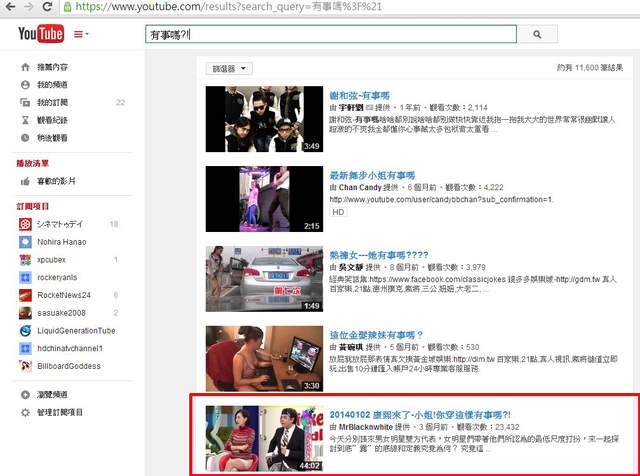Open video title 最新舞步小姐有事嗎
The image size is (640, 476).
[x=373, y=173]
